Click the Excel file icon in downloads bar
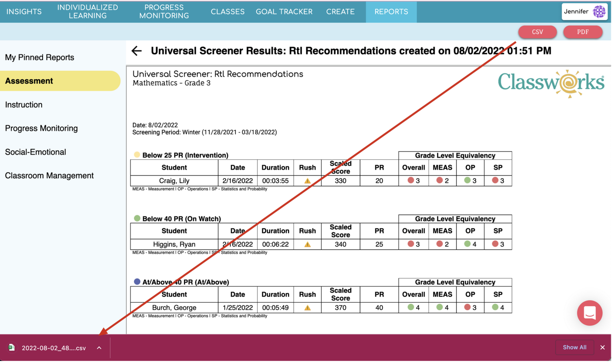 (12, 348)
